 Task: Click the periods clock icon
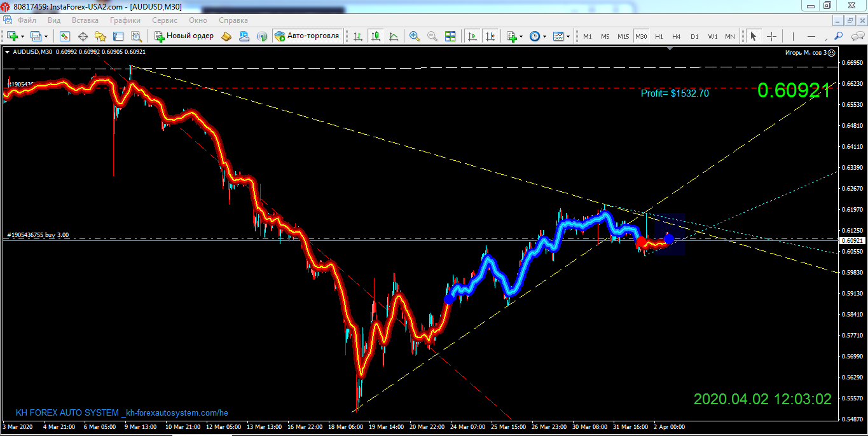[535, 36]
